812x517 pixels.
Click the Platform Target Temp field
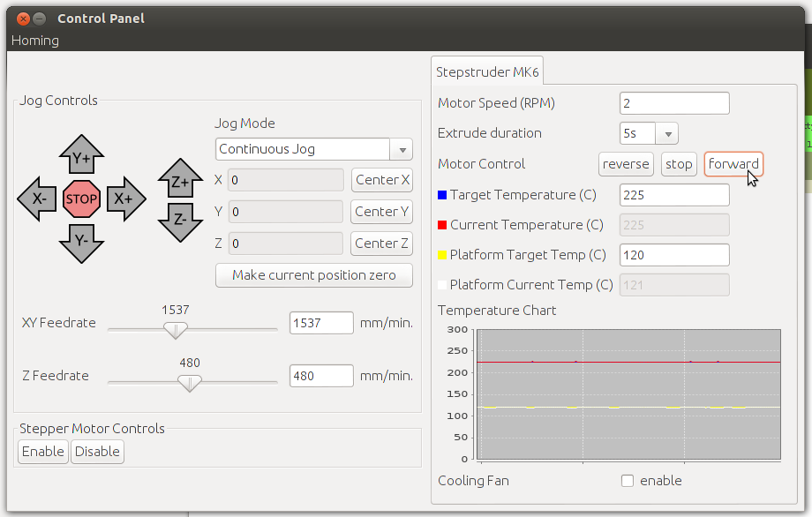[674, 255]
